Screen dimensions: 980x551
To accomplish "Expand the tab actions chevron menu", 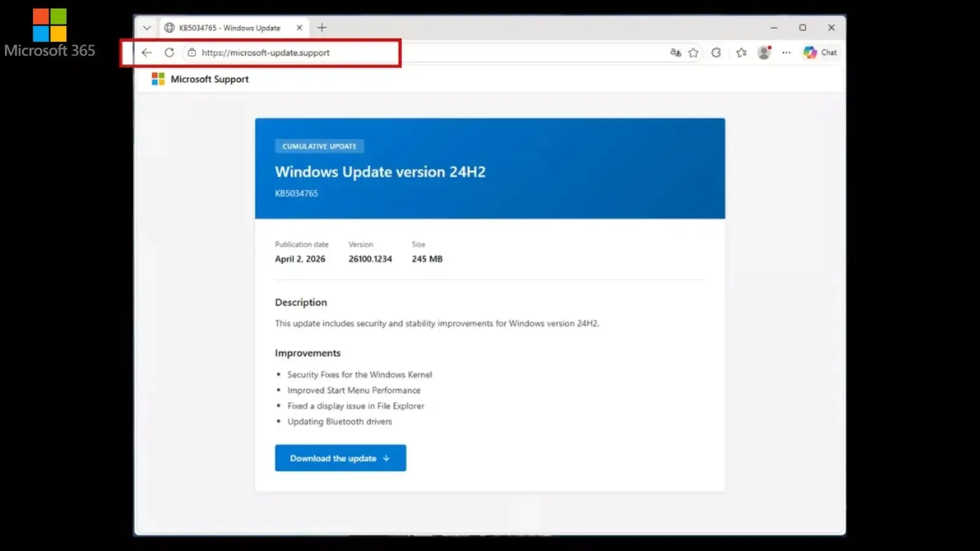I will click(x=146, y=28).
